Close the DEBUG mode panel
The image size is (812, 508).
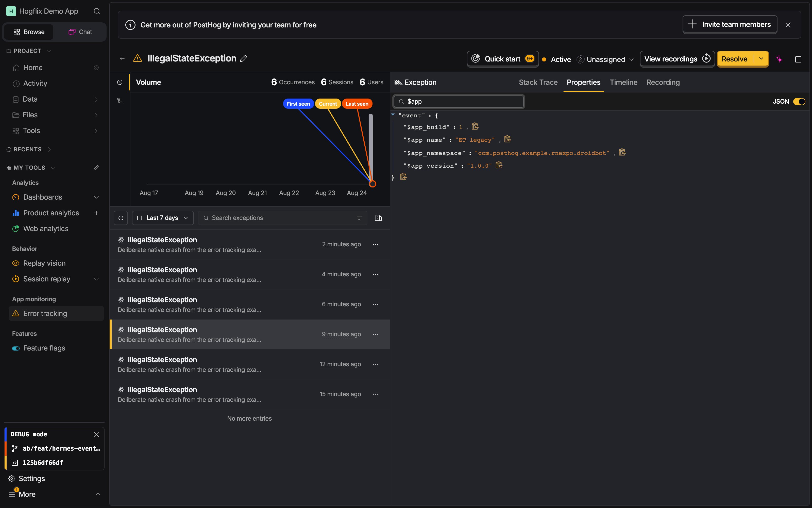pos(96,434)
